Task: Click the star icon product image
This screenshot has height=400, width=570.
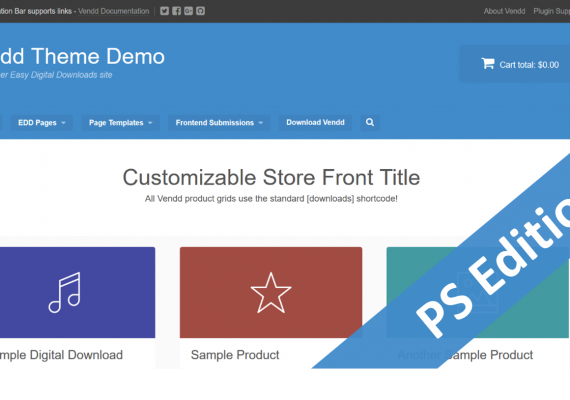Action: [x=271, y=292]
